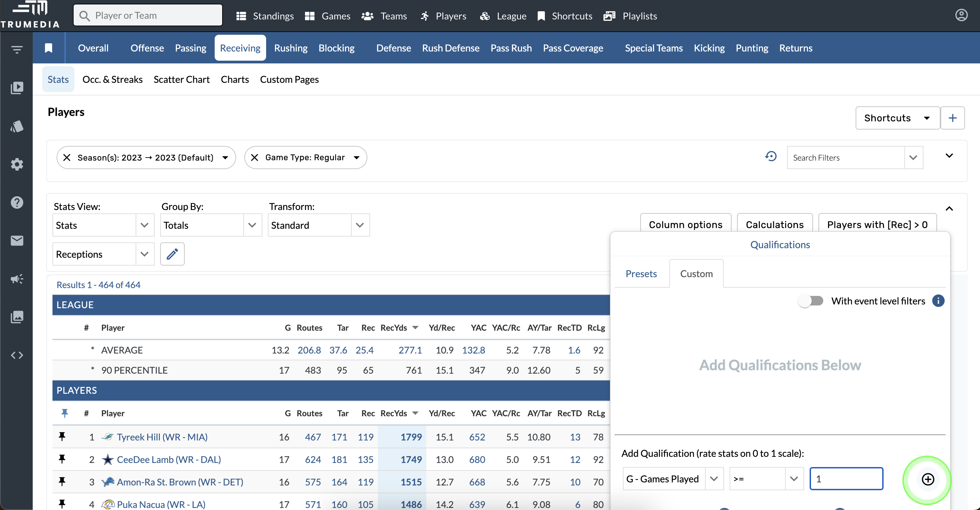This screenshot has height=510, width=980.
Task: Select the Presets tab in Qualifications
Action: (641, 274)
